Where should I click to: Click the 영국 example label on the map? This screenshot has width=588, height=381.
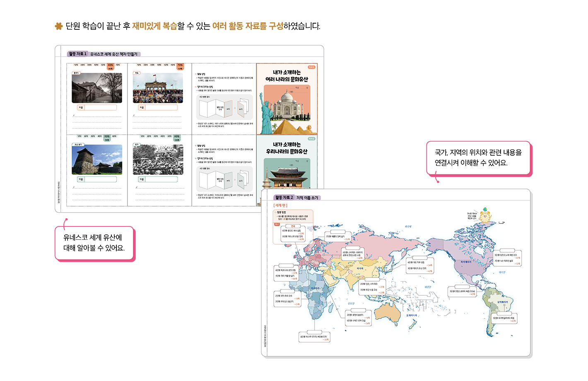[x=293, y=226]
